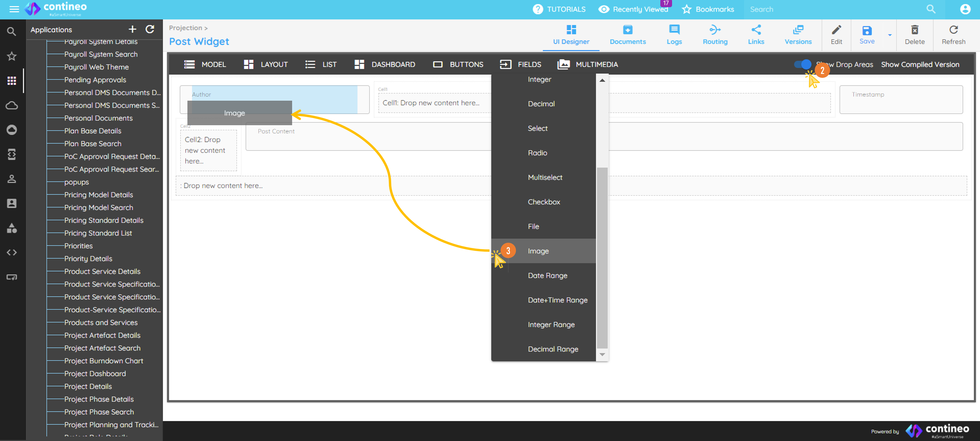
Task: Click the Delete trash icon
Action: point(914,34)
